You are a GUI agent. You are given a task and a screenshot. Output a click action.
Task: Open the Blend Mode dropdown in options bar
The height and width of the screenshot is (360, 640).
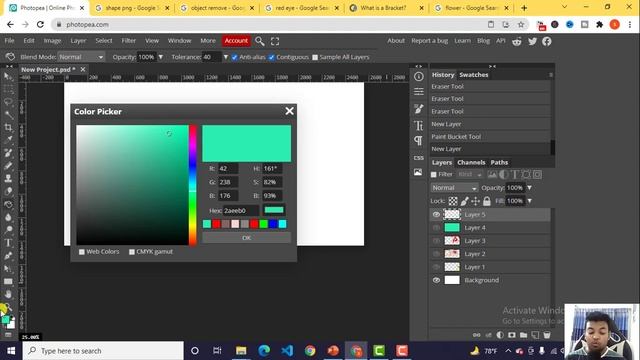(x=81, y=57)
